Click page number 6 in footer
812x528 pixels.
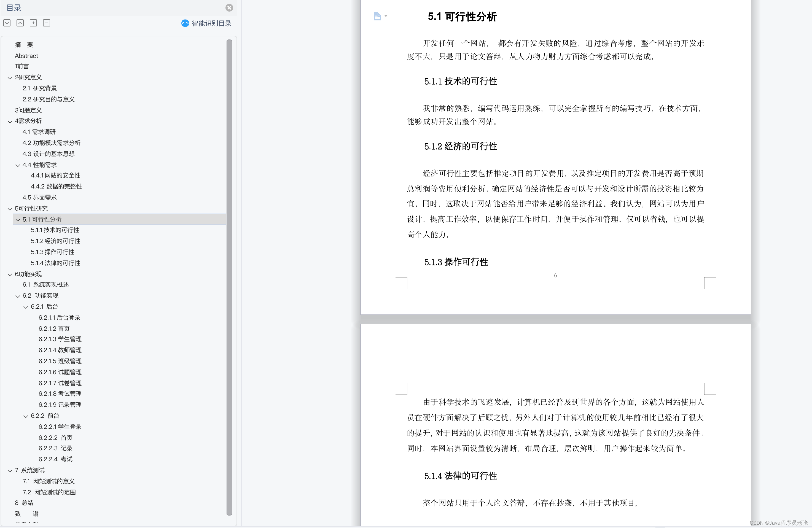555,275
